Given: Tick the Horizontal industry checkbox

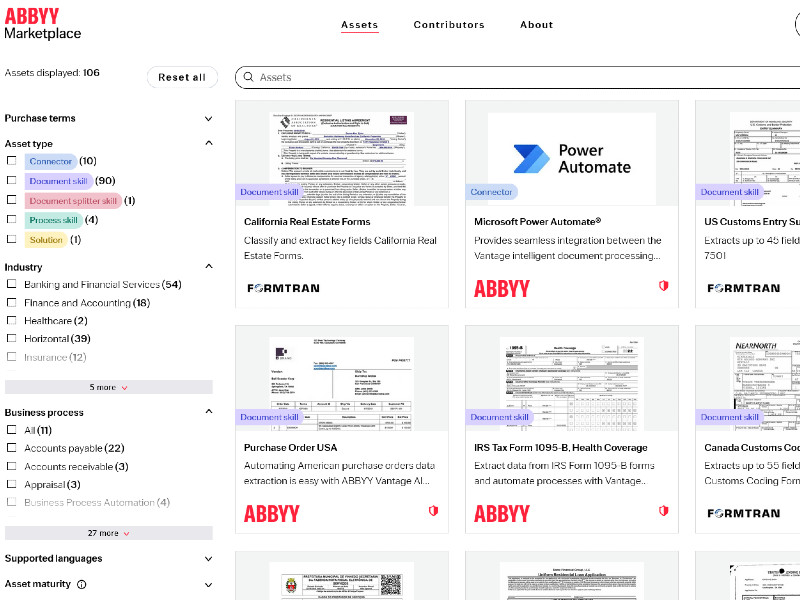Looking at the screenshot, I should (x=12, y=338).
